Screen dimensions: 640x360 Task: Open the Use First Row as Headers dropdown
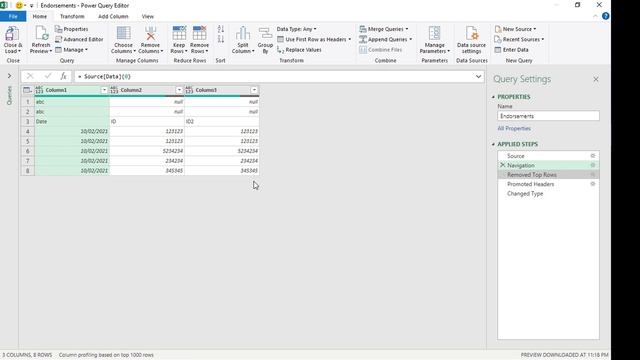click(x=314, y=40)
